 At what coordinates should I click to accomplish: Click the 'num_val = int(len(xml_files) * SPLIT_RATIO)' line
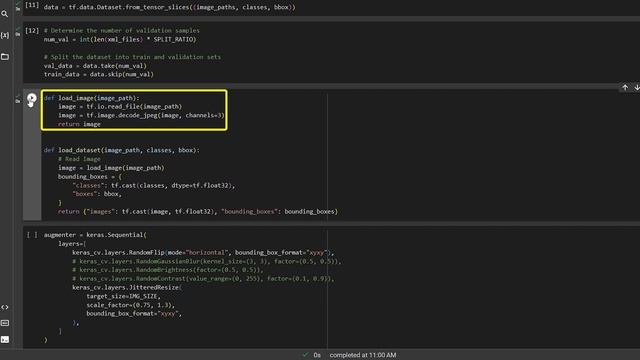coord(120,40)
